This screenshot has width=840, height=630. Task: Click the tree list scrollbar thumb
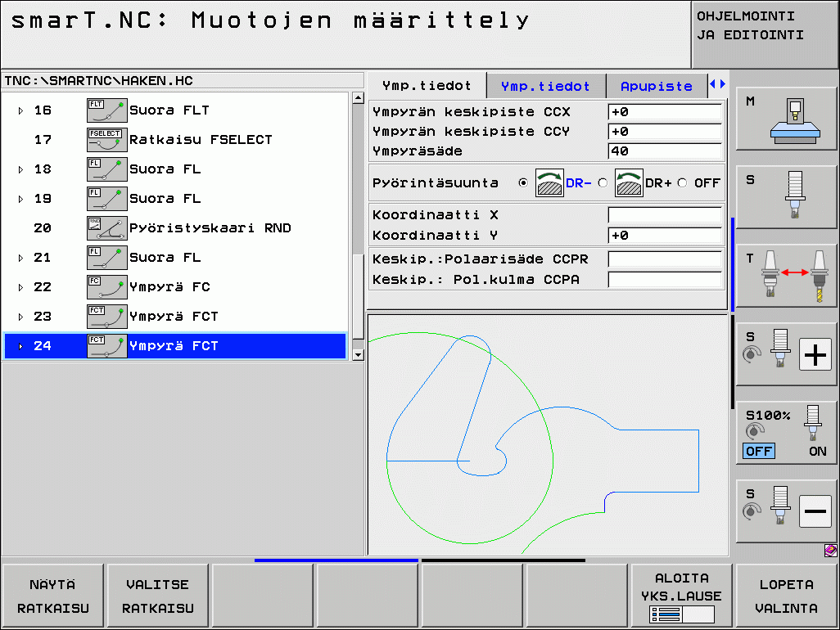click(359, 296)
